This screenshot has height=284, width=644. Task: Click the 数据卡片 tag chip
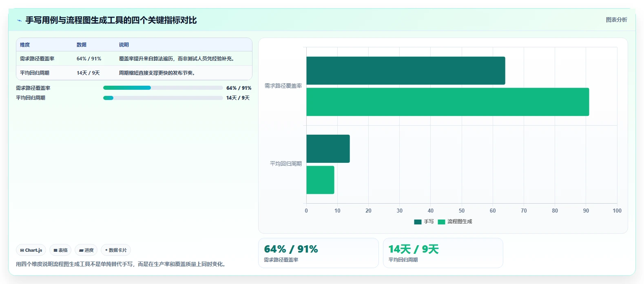[x=116, y=250]
